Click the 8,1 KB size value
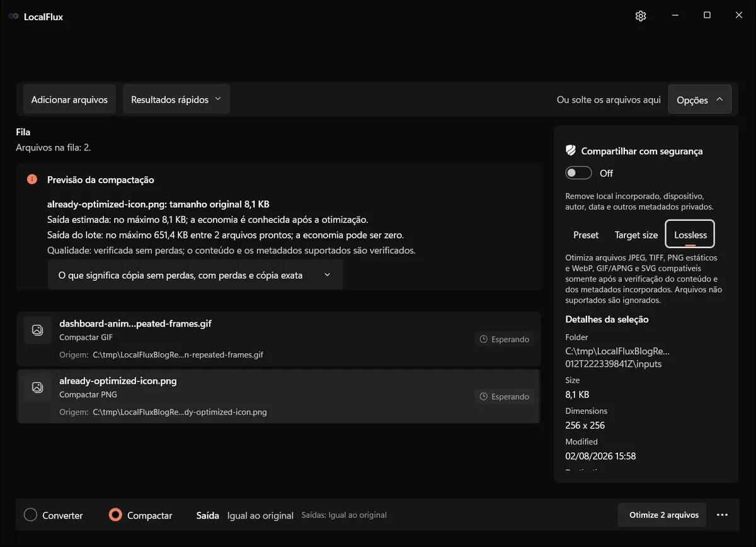 577,395
